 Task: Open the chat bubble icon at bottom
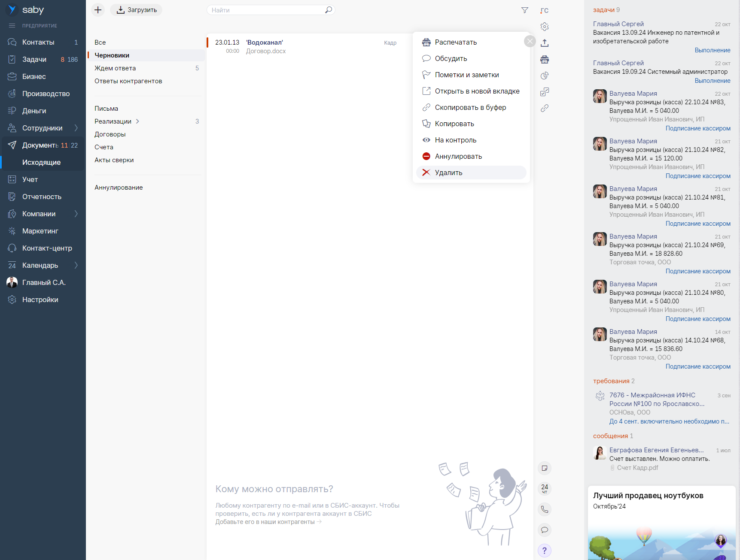545,530
